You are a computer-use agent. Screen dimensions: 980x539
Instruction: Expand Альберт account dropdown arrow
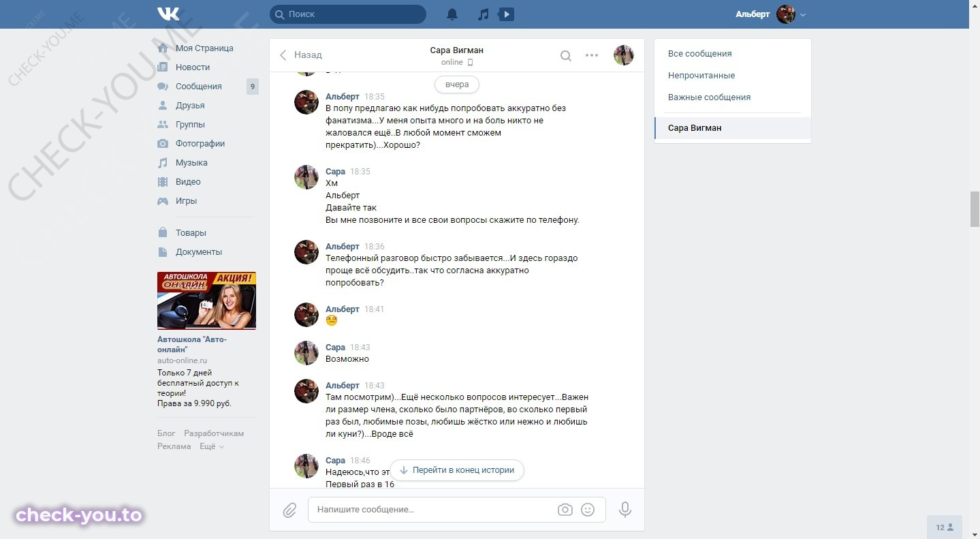pos(803,15)
